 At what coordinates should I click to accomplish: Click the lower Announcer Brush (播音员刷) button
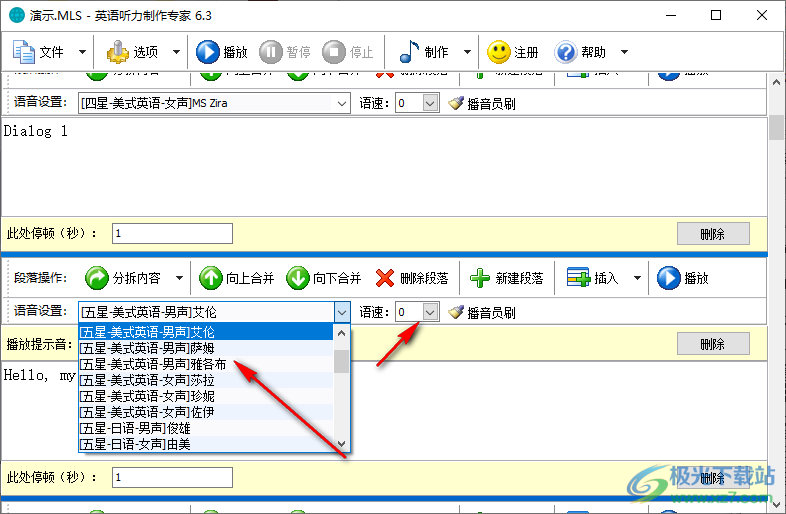(x=483, y=312)
